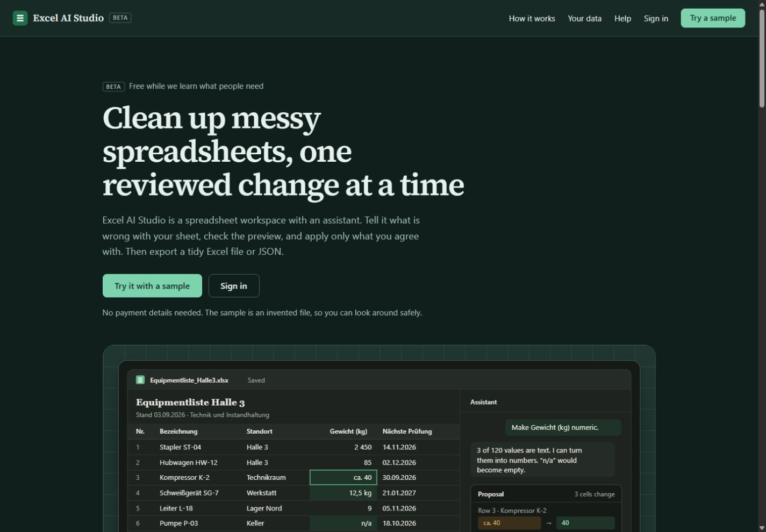Screen dimensions: 766x532
Task: Click the 'Leiter L-18' cell
Action: [x=176, y=508]
